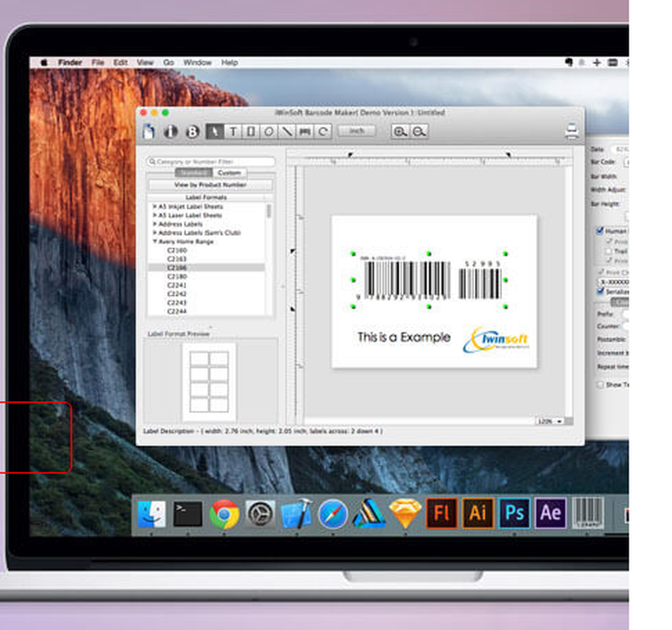
Task: Expand Address Labels (Sam's Club) category
Action: 155,232
